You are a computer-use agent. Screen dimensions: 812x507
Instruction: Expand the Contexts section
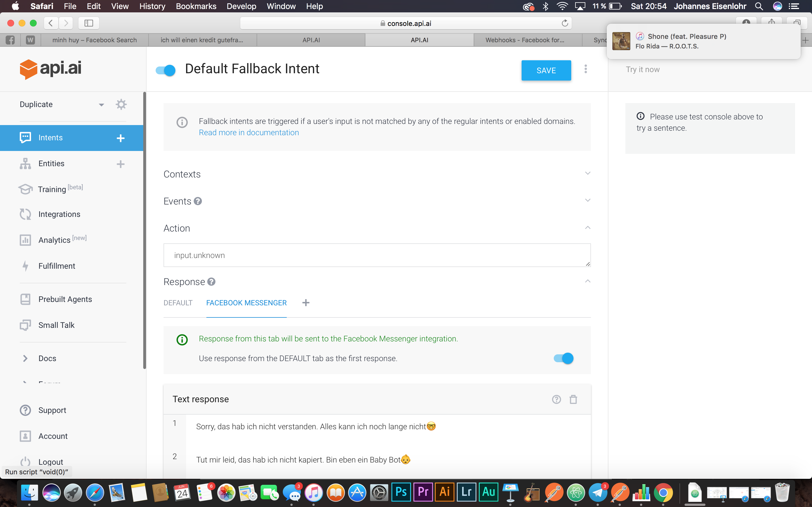coord(588,173)
